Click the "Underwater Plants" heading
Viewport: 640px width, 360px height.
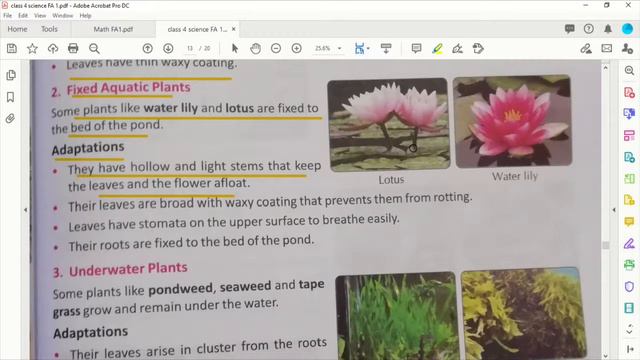128,269
